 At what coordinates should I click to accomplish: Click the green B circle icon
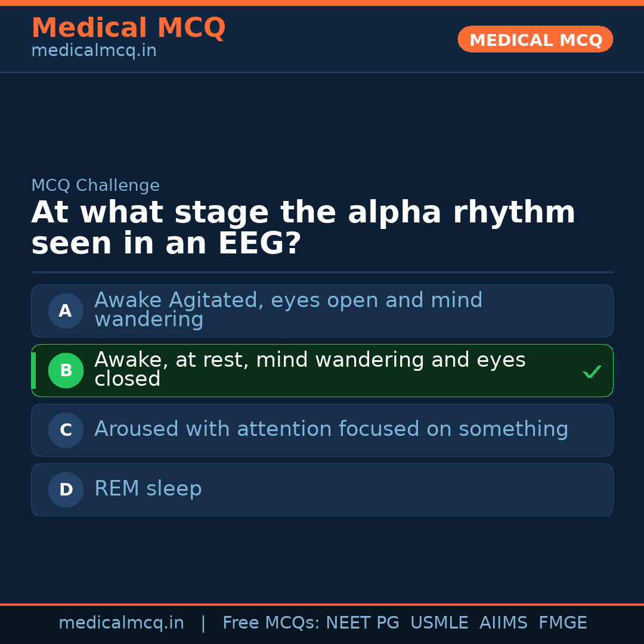[x=66, y=370]
